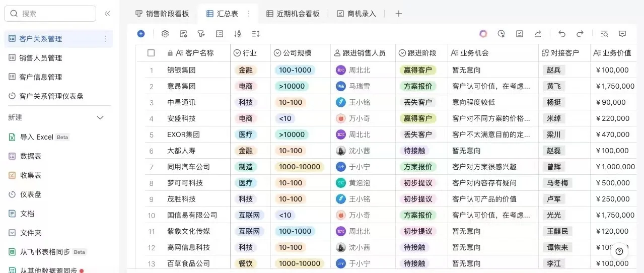Open 汇总表 tab options three-dot menu

click(x=248, y=14)
